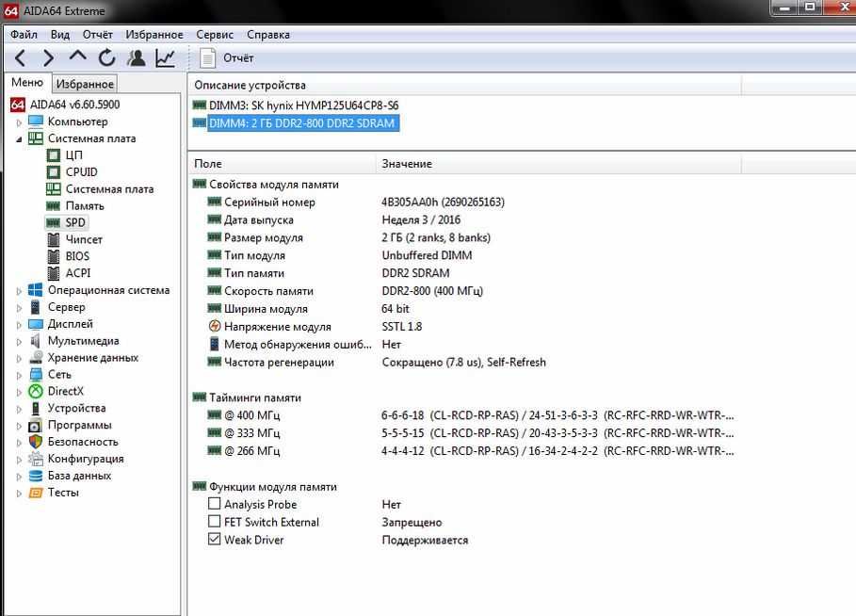Click the База данных database icon

point(36,476)
